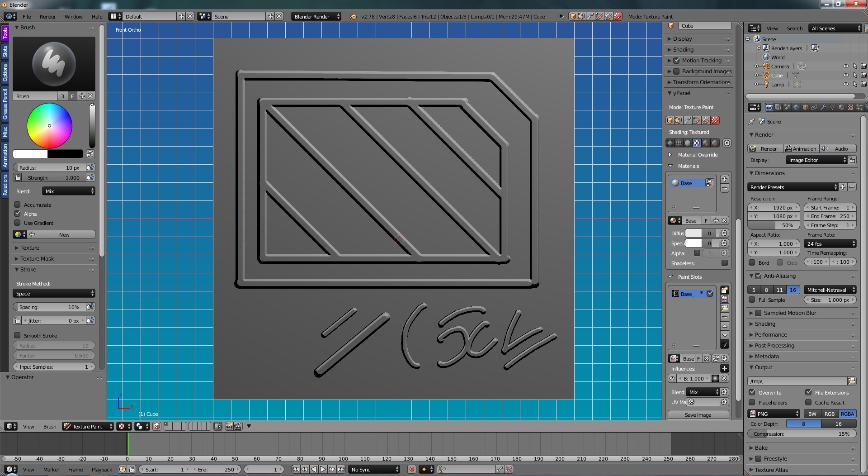Open the Render Presets dropdown
Viewport: 868px width, 476px height.
click(793, 187)
